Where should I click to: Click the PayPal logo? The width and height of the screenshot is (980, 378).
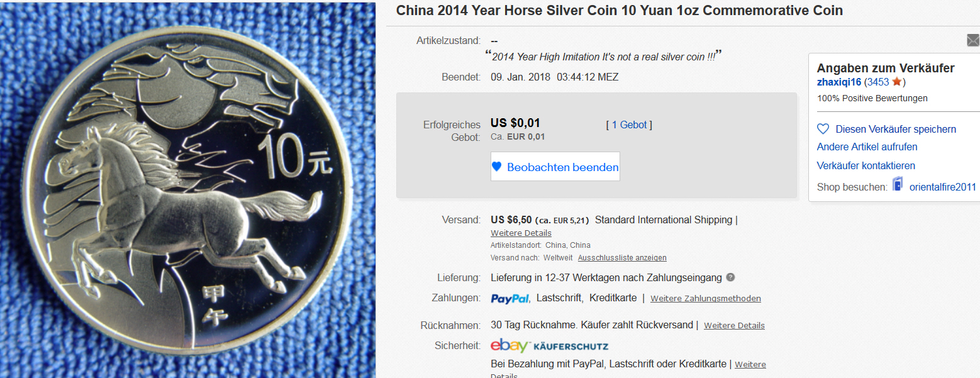point(510,299)
